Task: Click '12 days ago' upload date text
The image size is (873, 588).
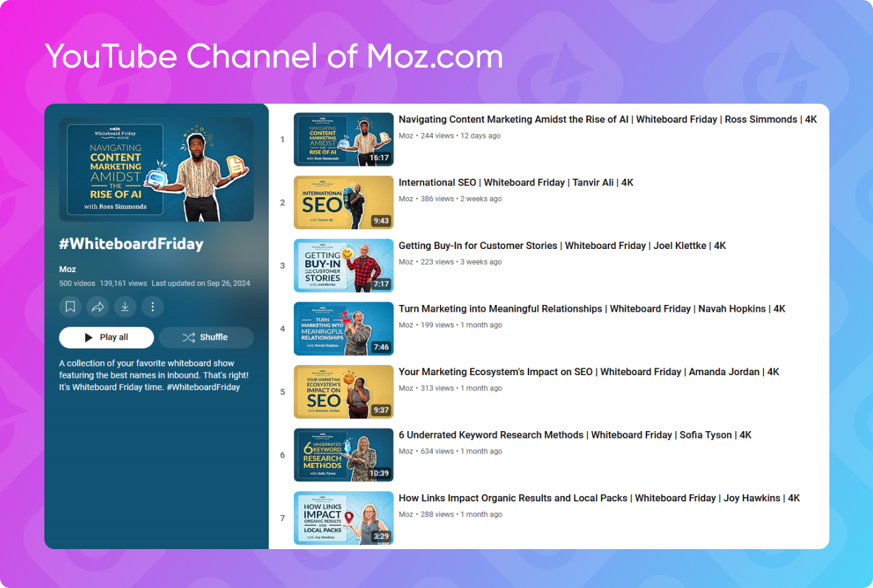Action: [480, 136]
